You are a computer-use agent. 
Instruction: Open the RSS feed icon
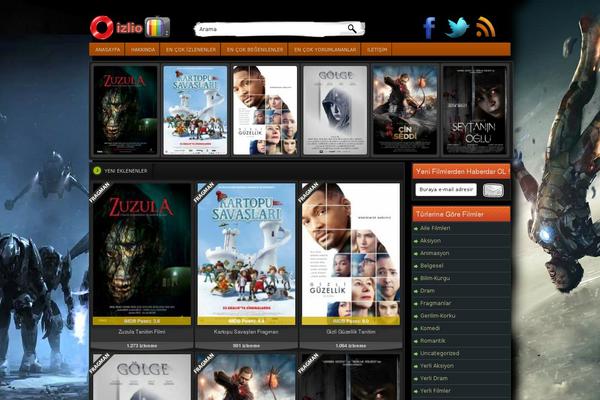click(x=486, y=27)
